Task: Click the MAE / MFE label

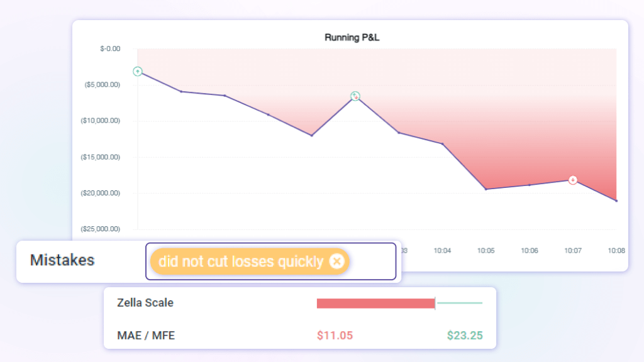Action: (146, 336)
